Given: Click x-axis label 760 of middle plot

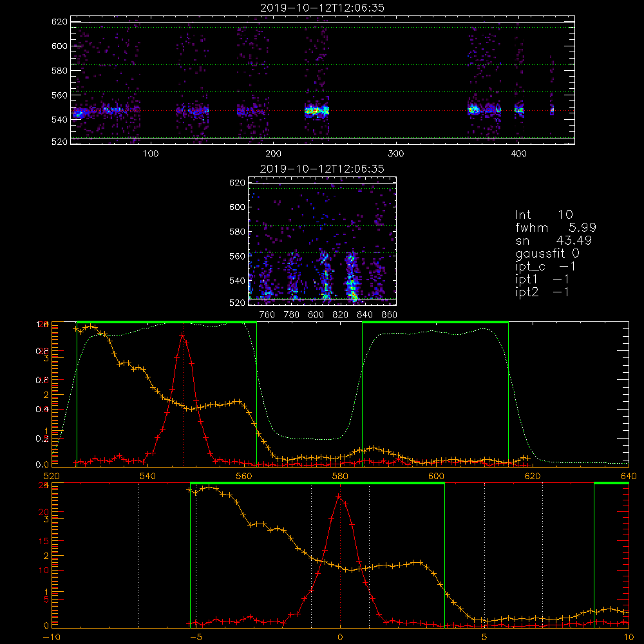Looking at the screenshot, I should (267, 315).
